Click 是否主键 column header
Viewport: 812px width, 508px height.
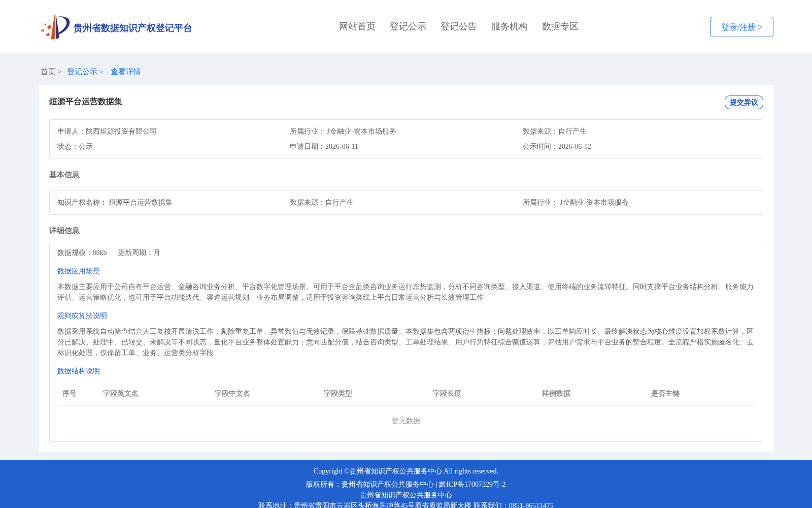[665, 393]
